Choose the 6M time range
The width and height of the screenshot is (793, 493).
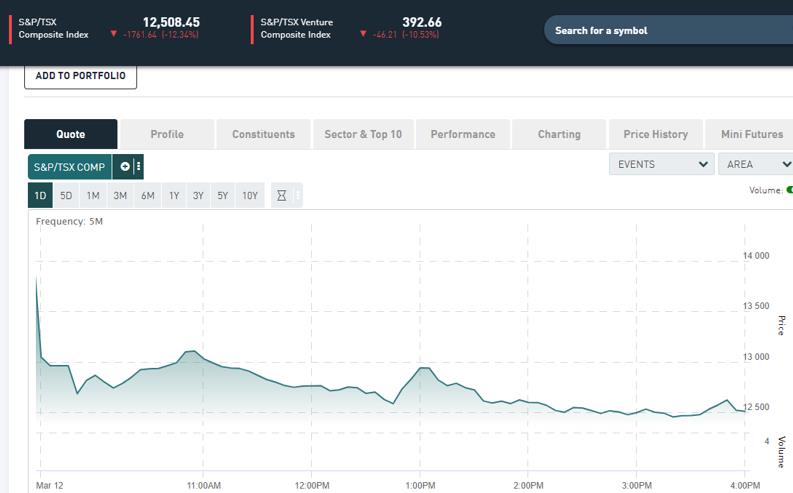point(148,195)
